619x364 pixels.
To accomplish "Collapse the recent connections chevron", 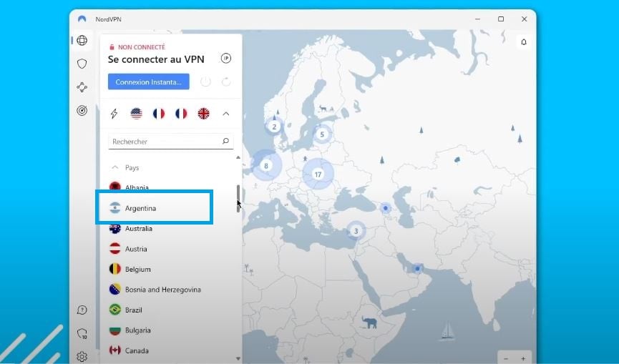I will click(x=226, y=114).
